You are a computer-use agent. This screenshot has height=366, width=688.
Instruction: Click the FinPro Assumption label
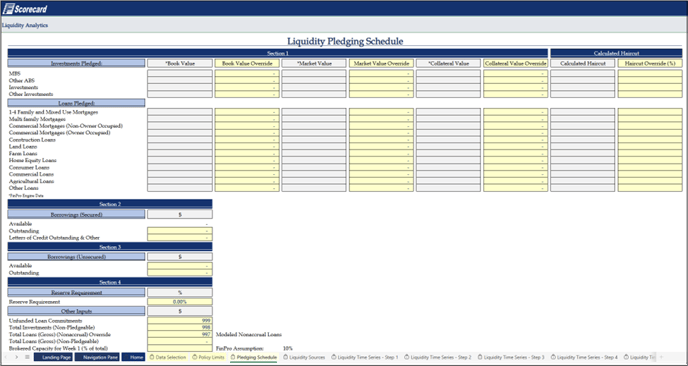pos(240,348)
